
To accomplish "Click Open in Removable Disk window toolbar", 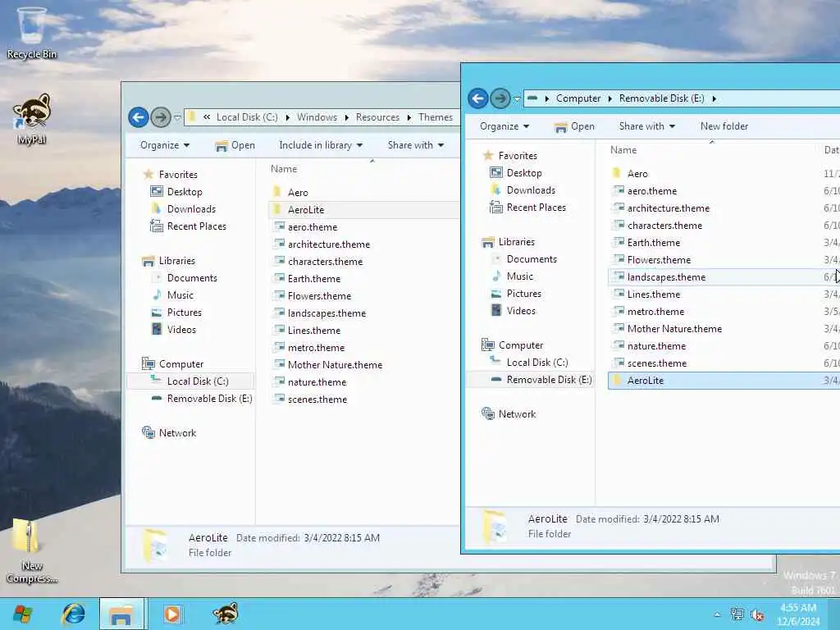I will tap(574, 126).
